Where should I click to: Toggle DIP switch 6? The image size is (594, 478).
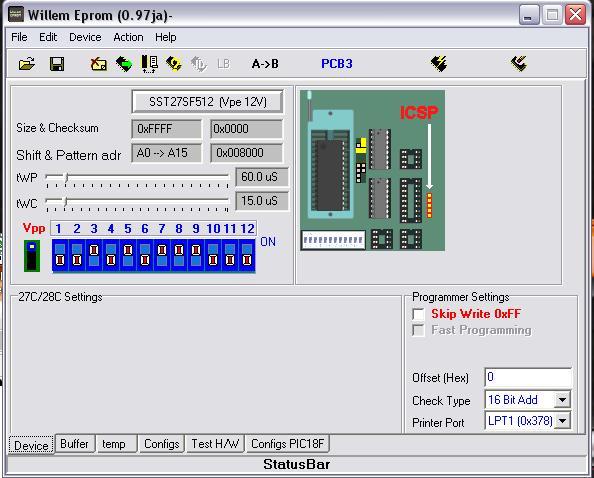(x=145, y=256)
